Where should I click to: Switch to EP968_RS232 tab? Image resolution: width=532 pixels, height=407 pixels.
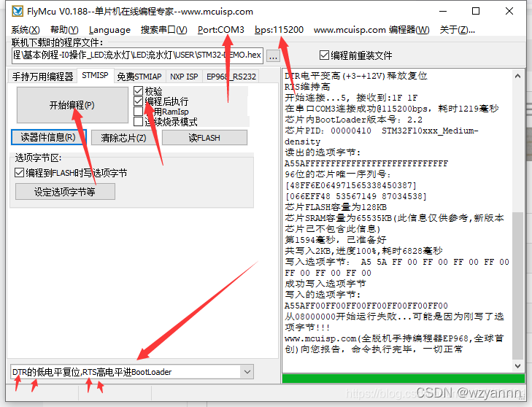[231, 77]
